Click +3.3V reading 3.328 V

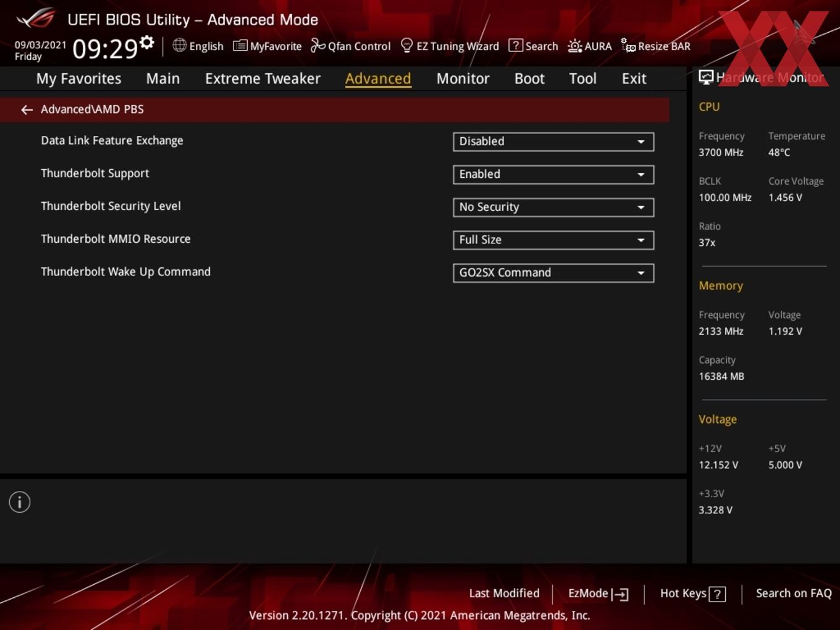pyautogui.click(x=715, y=510)
